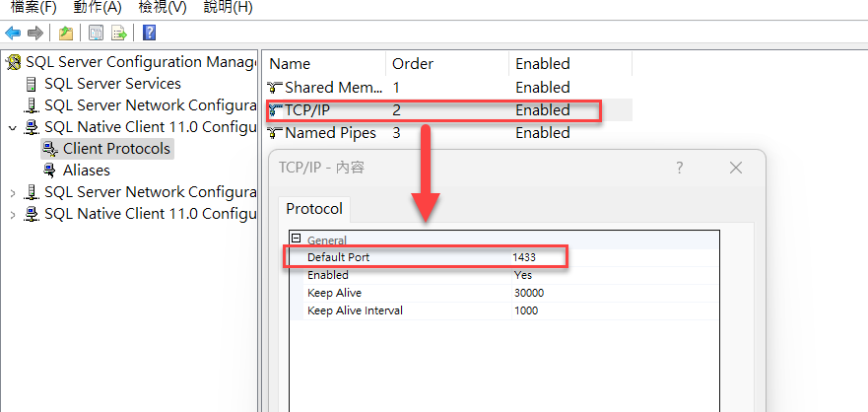Sort by the Enabled column header
The height and width of the screenshot is (412, 868).
coord(570,64)
